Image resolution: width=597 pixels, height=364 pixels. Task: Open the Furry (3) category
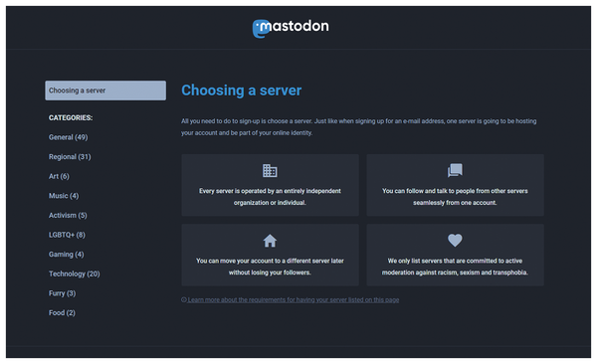62,293
